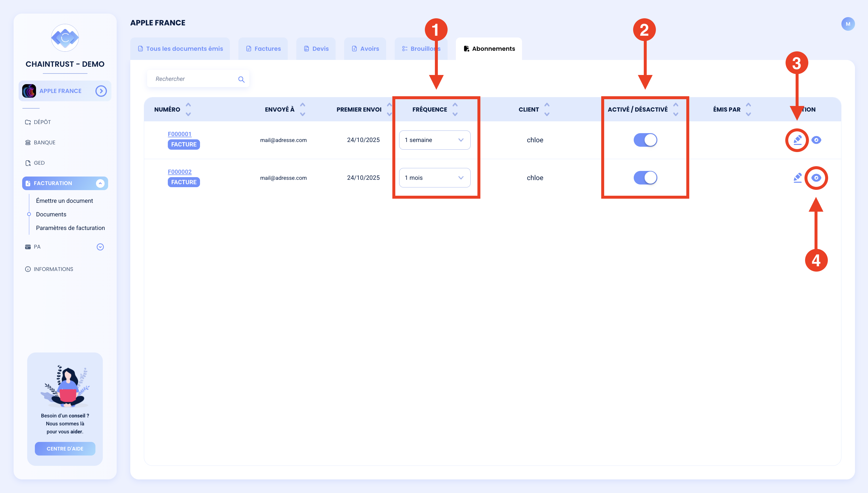Switch to the Devis tab

(x=316, y=48)
